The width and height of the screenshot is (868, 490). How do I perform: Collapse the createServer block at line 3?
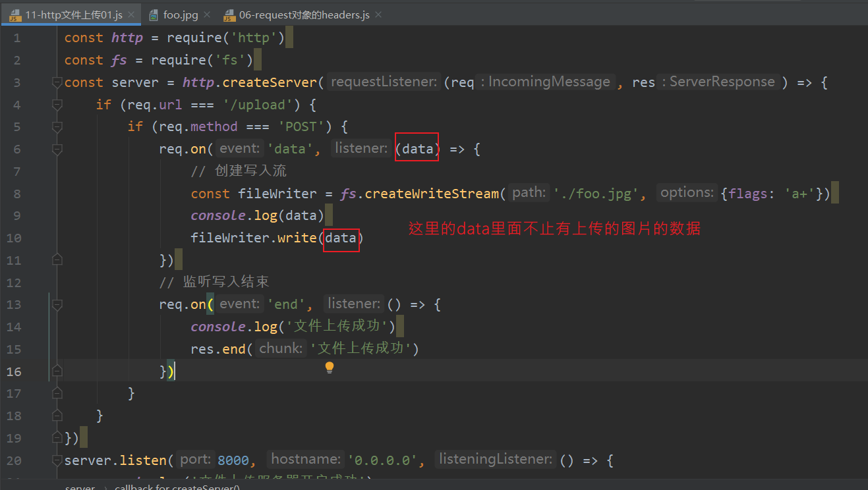[x=57, y=82]
